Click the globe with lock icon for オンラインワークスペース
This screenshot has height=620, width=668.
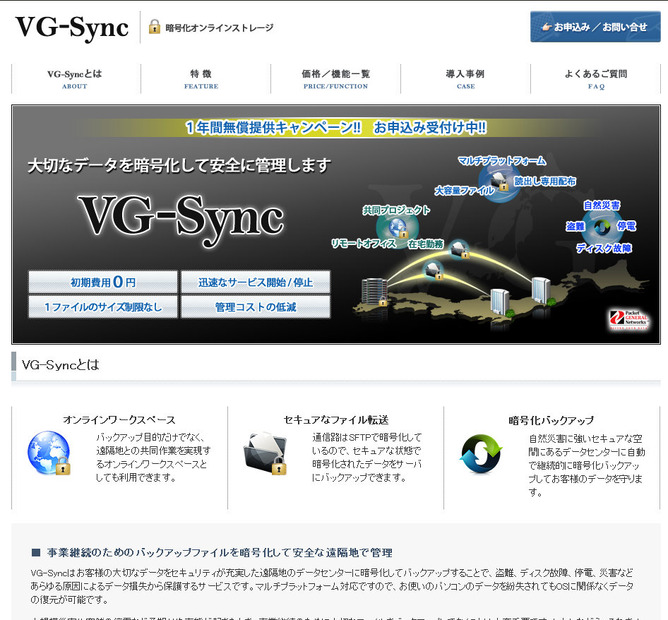pyautogui.click(x=49, y=453)
